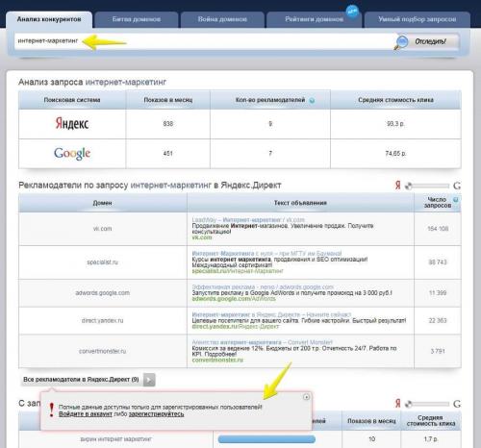Click the Я icon above the bottom table
The height and width of the screenshot is (448, 481).
pyautogui.click(x=398, y=404)
